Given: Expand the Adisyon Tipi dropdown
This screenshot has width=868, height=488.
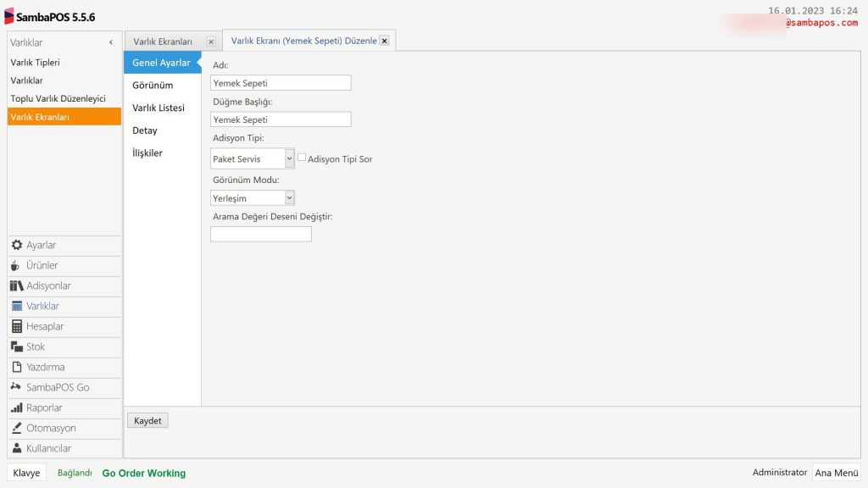Looking at the screenshot, I should pos(289,158).
